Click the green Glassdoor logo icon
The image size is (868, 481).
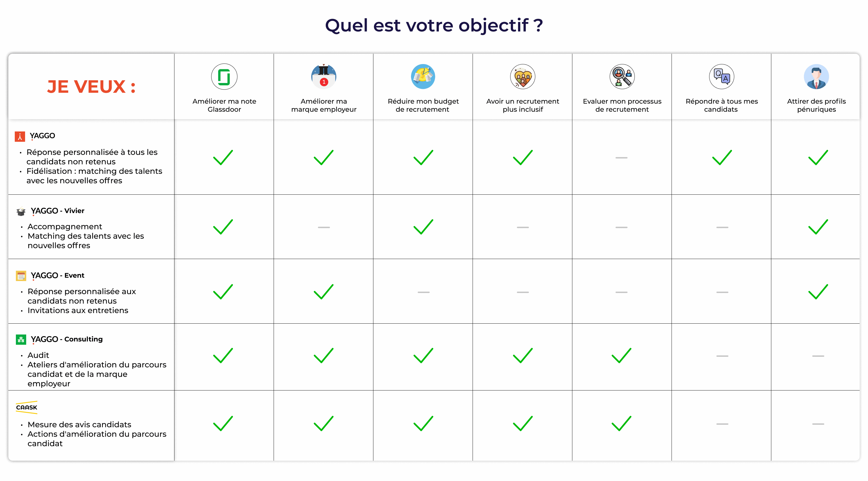[x=224, y=77]
